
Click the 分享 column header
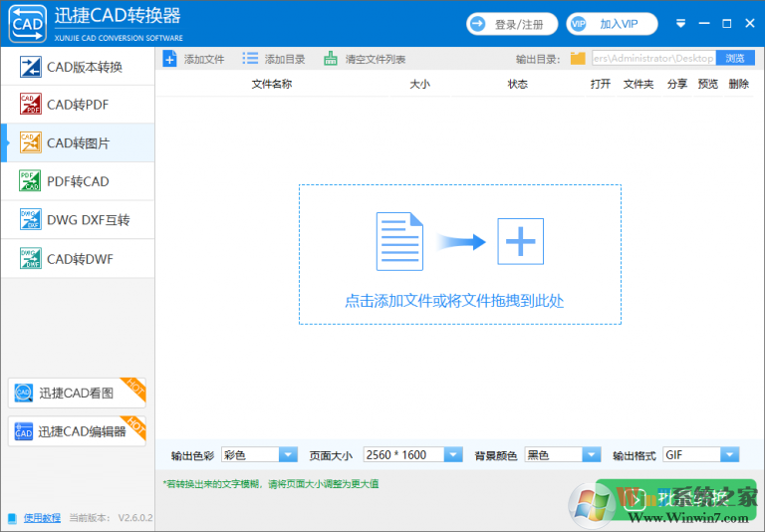coord(677,85)
